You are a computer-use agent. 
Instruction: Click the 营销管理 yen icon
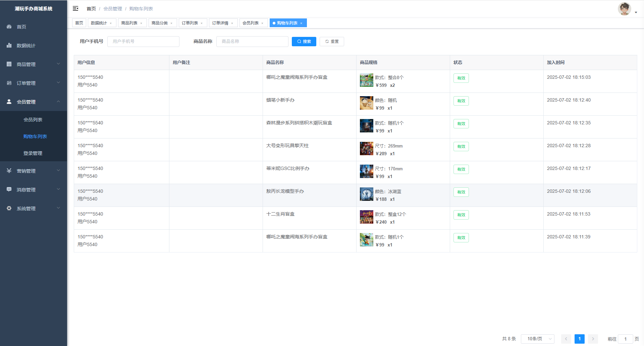9,171
